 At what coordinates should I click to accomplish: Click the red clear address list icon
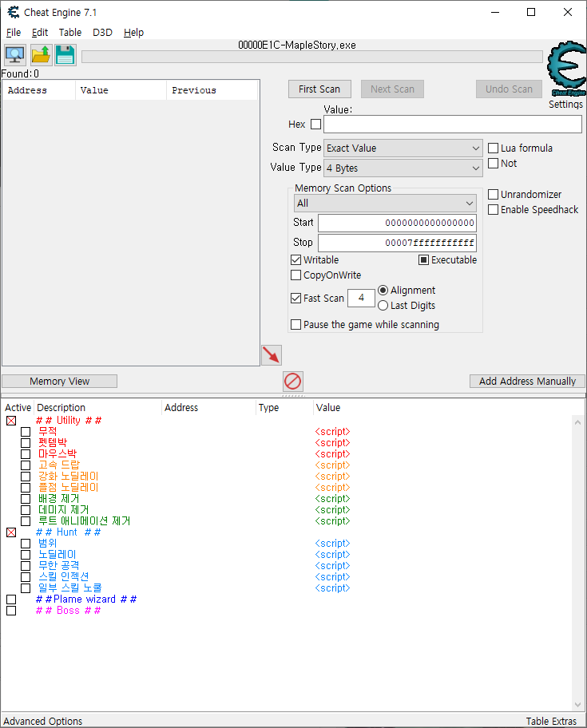click(293, 382)
